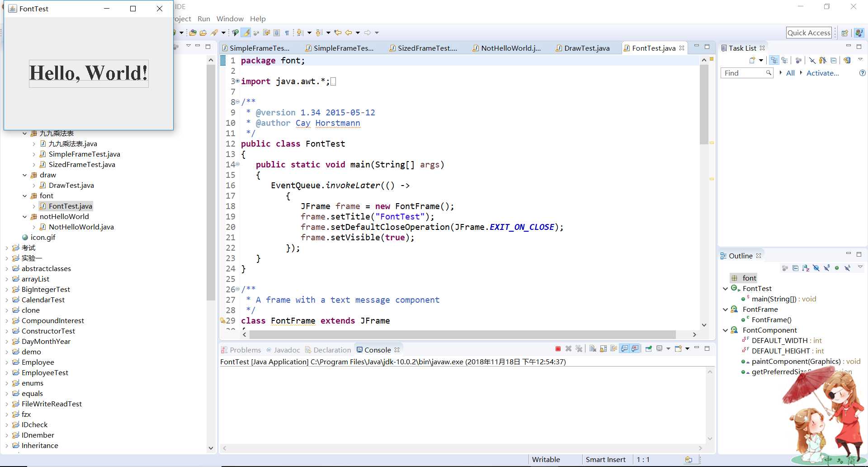Click the Back navigation arrow
This screenshot has width=868, height=467.
click(348, 33)
